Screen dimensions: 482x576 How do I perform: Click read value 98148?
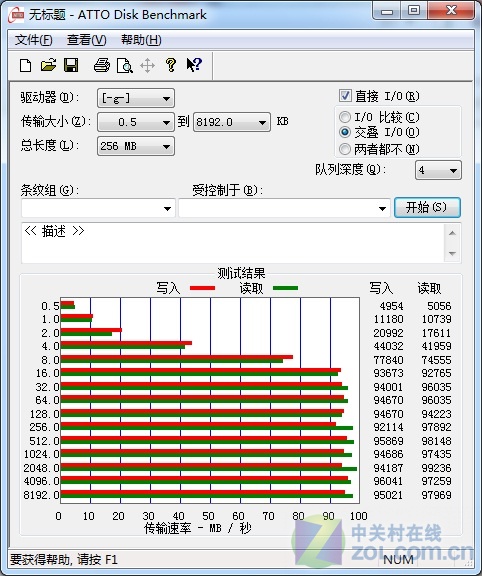click(x=436, y=441)
